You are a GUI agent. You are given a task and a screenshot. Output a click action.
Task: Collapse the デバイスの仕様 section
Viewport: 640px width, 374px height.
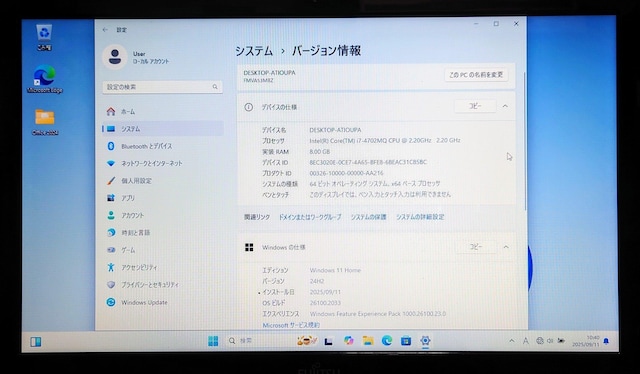(x=505, y=106)
